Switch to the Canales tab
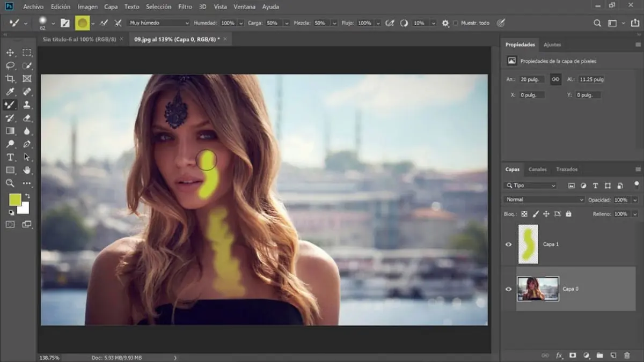The image size is (644, 362). [537, 169]
